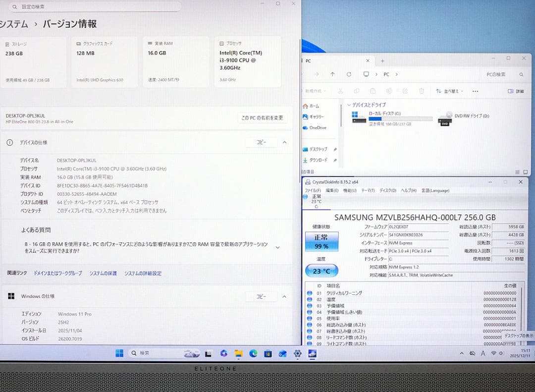Launch Microsoft Edge from the taskbar
The image size is (535, 392).
click(x=253, y=353)
